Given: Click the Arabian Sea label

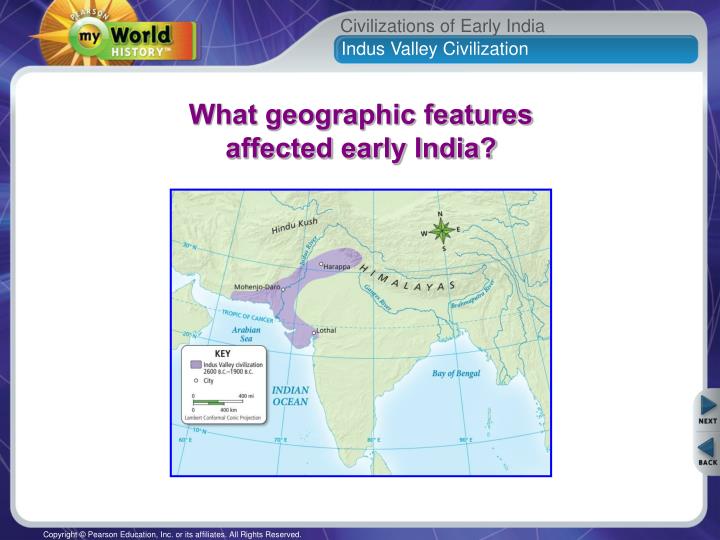Looking at the screenshot, I should [246, 334].
